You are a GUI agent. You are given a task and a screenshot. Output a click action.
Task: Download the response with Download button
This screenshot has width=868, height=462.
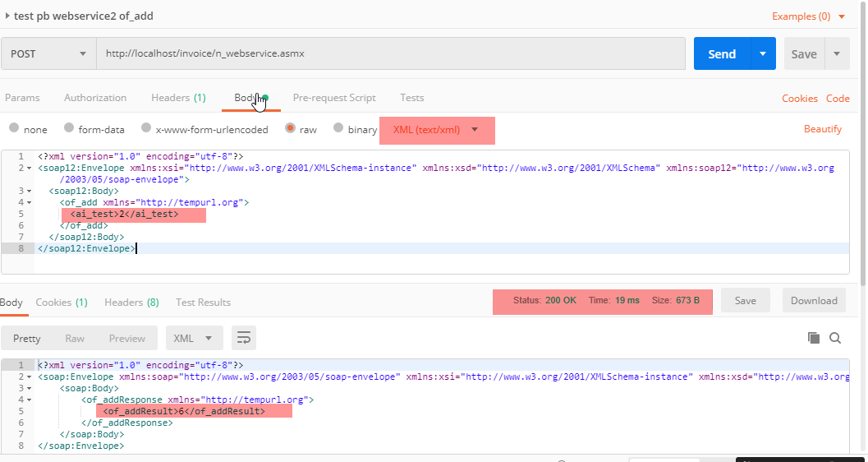point(813,301)
